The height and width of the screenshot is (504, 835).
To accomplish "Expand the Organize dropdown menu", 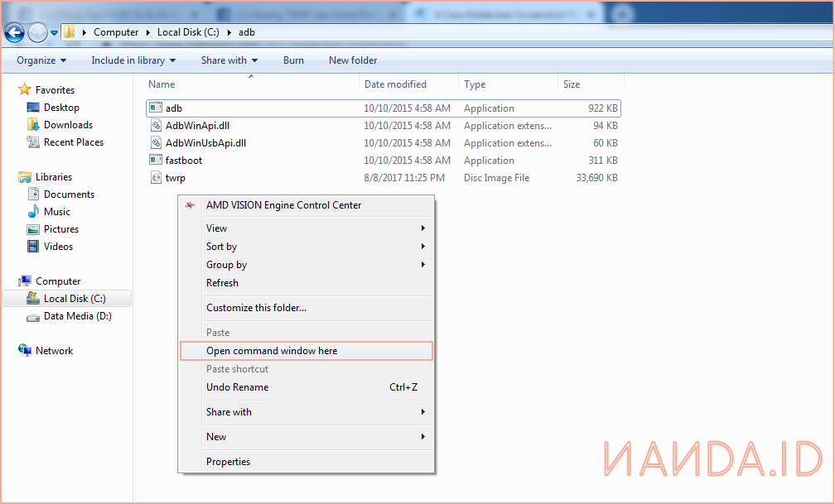I will [41, 60].
